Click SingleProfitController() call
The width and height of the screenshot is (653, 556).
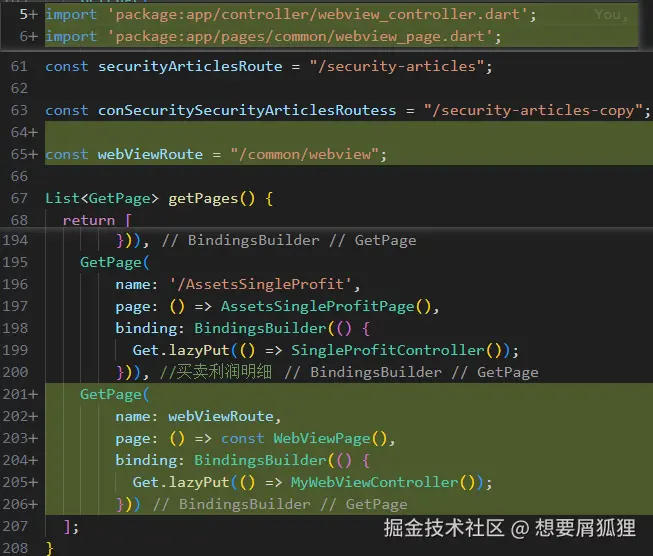click(x=395, y=350)
